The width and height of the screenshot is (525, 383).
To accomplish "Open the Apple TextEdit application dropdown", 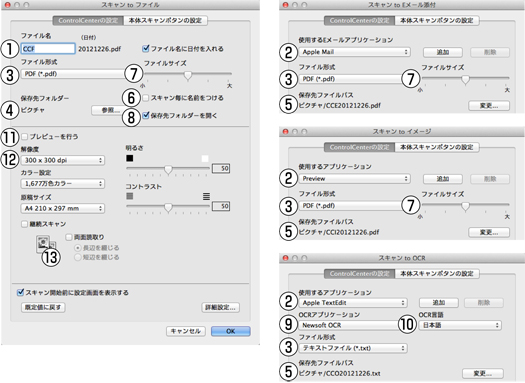I will point(353,303).
